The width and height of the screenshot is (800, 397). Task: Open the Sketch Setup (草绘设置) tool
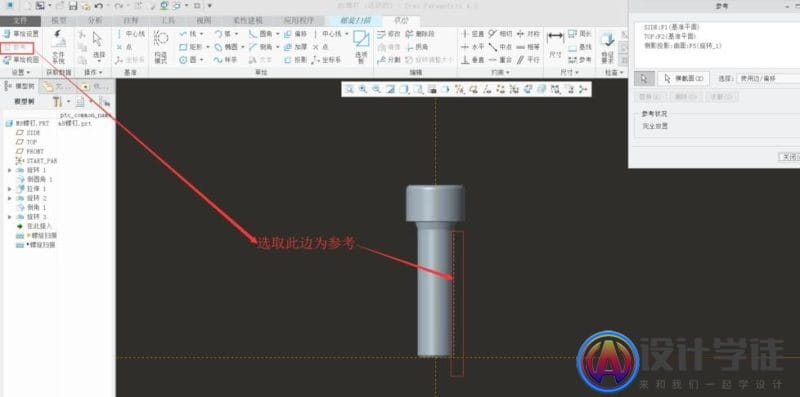20,34
